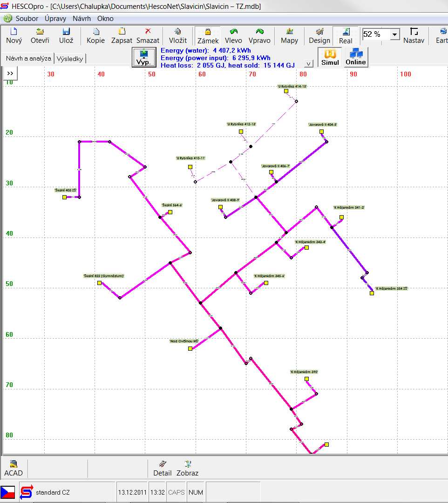
Task: Click the menu bar application icon
Action: pyautogui.click(x=8, y=19)
